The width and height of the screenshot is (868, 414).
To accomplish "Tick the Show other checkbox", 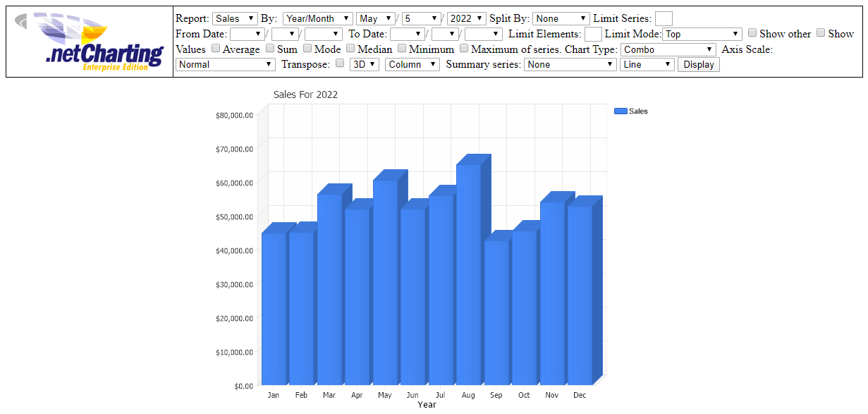I will coord(752,33).
